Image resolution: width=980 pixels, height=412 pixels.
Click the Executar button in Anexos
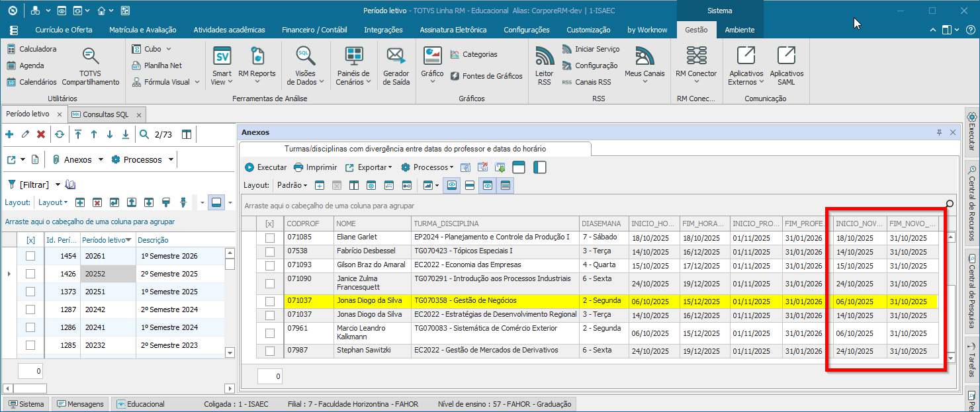[265, 167]
